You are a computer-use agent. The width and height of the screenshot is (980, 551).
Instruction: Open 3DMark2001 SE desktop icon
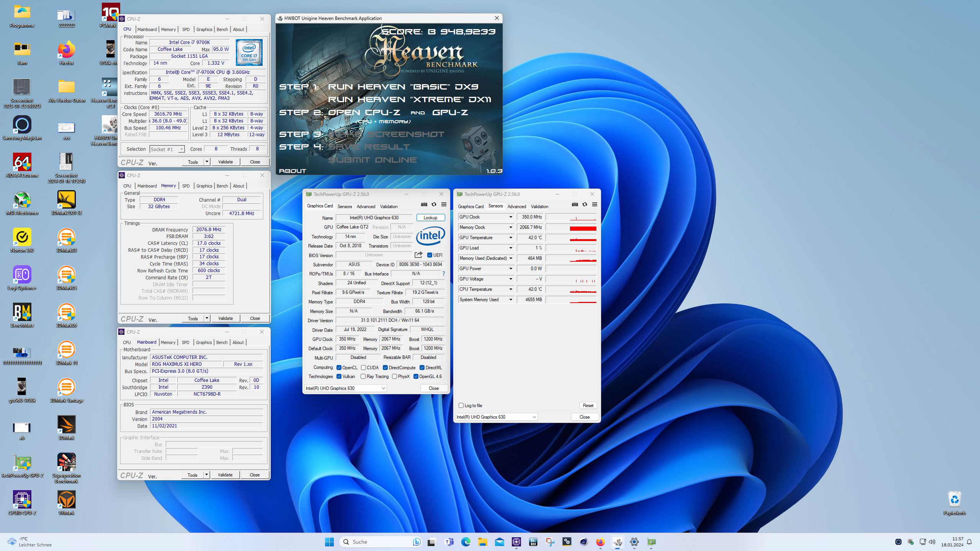tap(66, 203)
